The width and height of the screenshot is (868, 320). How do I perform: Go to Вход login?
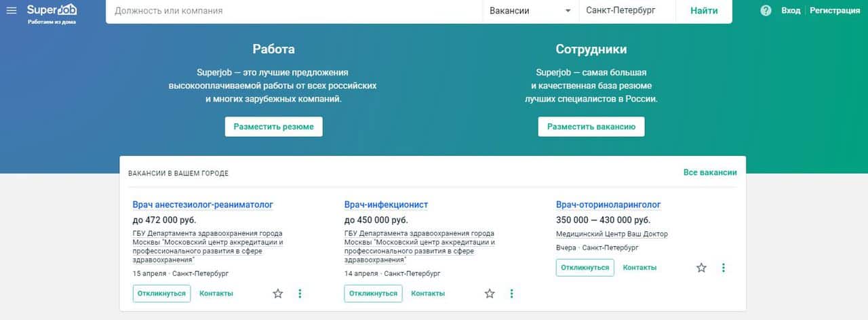point(791,11)
